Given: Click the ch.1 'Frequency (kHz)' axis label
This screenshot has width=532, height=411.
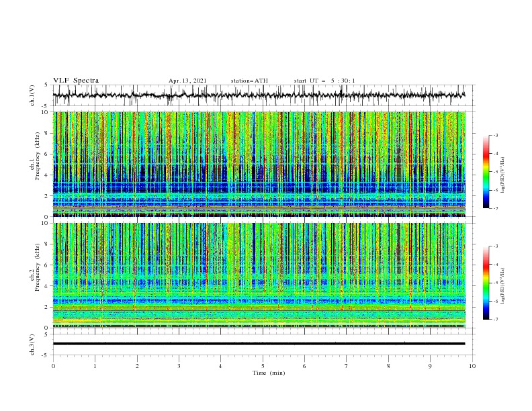Looking at the screenshot, I should click(38, 154).
